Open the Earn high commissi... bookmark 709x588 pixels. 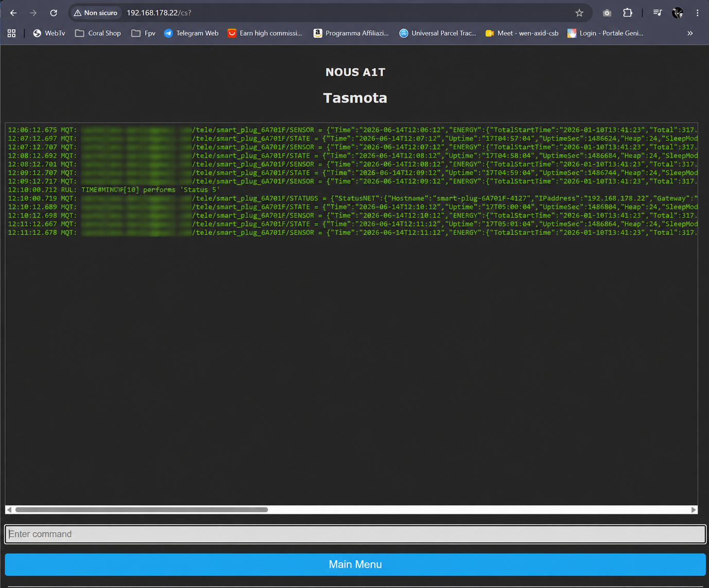point(265,33)
